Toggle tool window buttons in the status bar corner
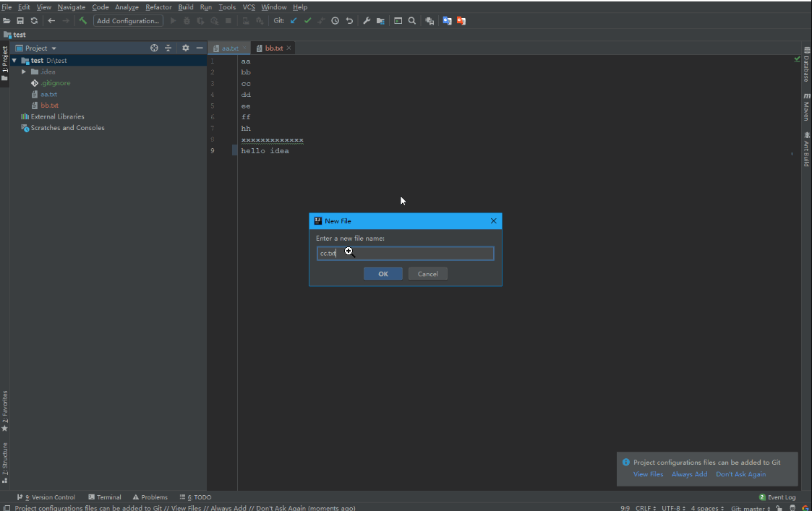Screen dimensions: 812x511 [x=7, y=508]
